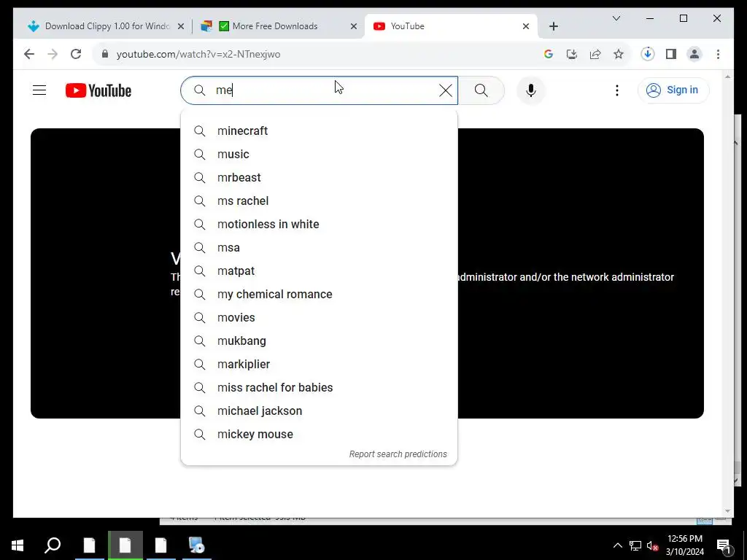Image resolution: width=747 pixels, height=560 pixels.
Task: Install app icon in address bar
Action: (572, 54)
